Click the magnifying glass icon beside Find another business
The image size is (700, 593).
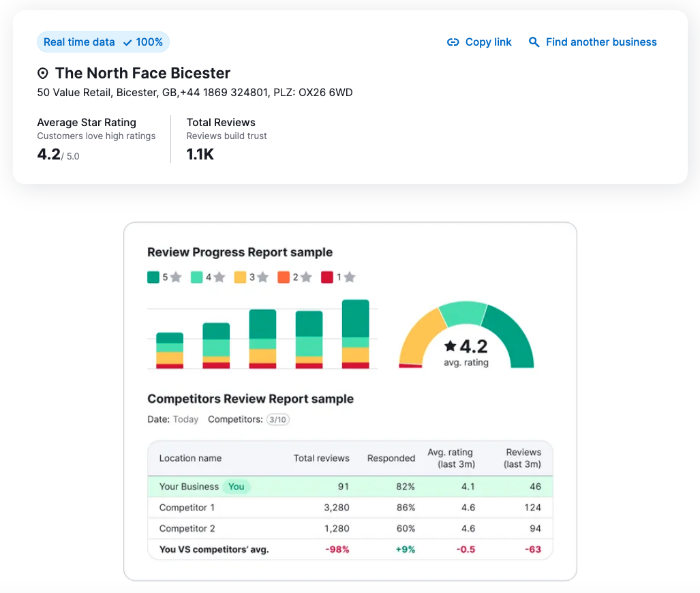click(534, 42)
